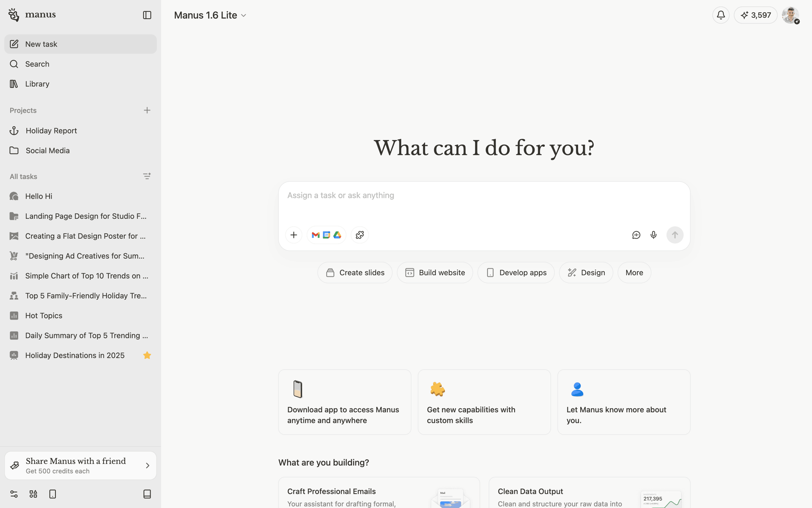This screenshot has width=812, height=508.
Task: Open the Hello Hi task
Action: (80, 196)
